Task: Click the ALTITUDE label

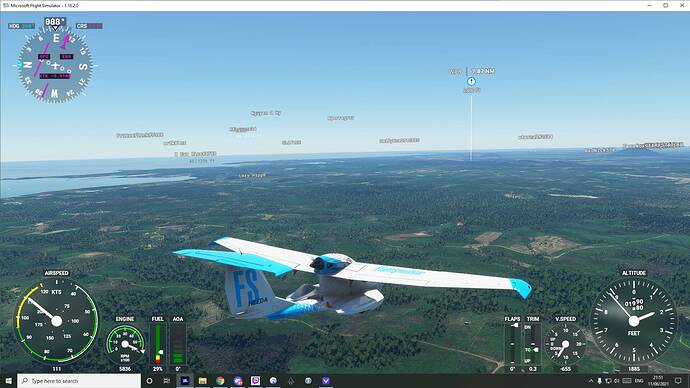Action: (634, 273)
